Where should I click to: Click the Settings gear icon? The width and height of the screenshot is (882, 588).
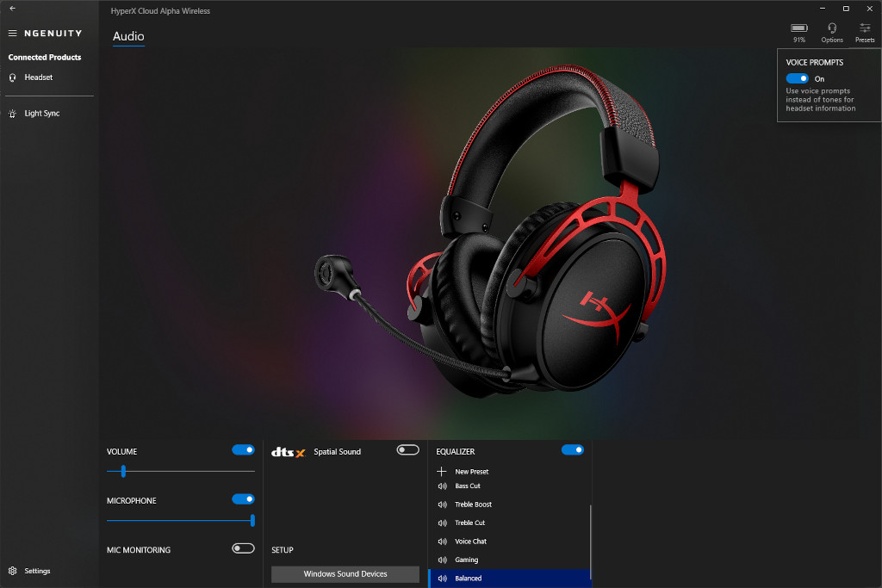(x=13, y=571)
